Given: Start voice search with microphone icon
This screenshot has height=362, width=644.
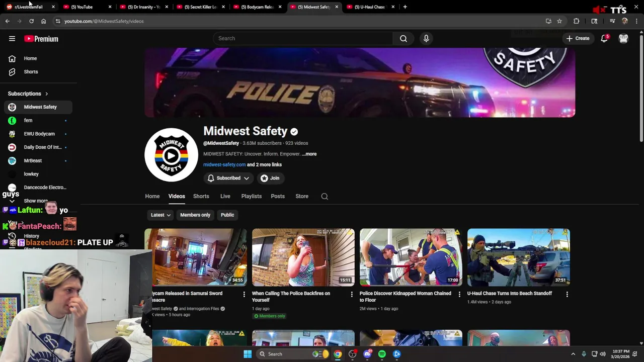Looking at the screenshot, I should click(426, 38).
